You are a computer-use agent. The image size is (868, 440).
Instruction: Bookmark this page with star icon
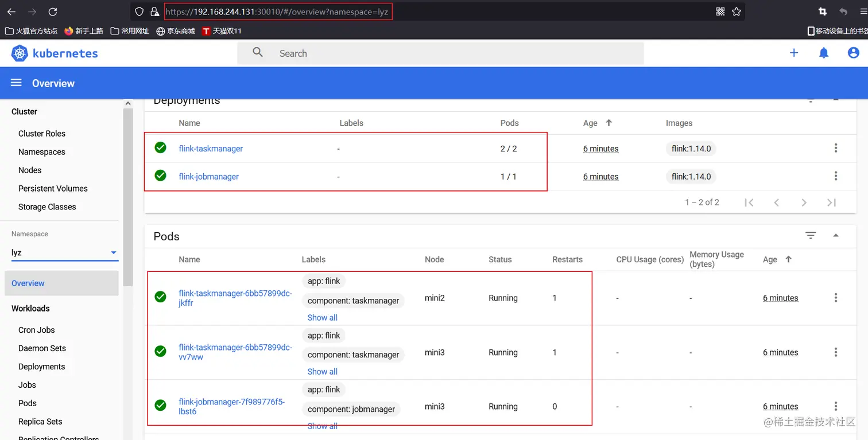coord(737,11)
